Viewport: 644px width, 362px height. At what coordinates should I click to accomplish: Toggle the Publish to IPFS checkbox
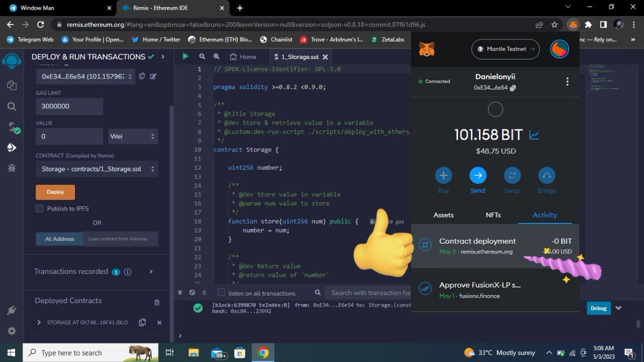tap(39, 208)
